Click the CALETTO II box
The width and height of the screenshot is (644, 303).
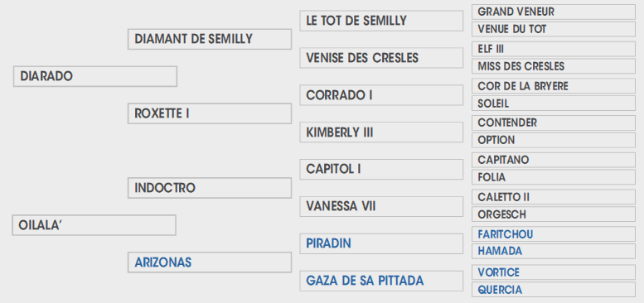coord(553,197)
